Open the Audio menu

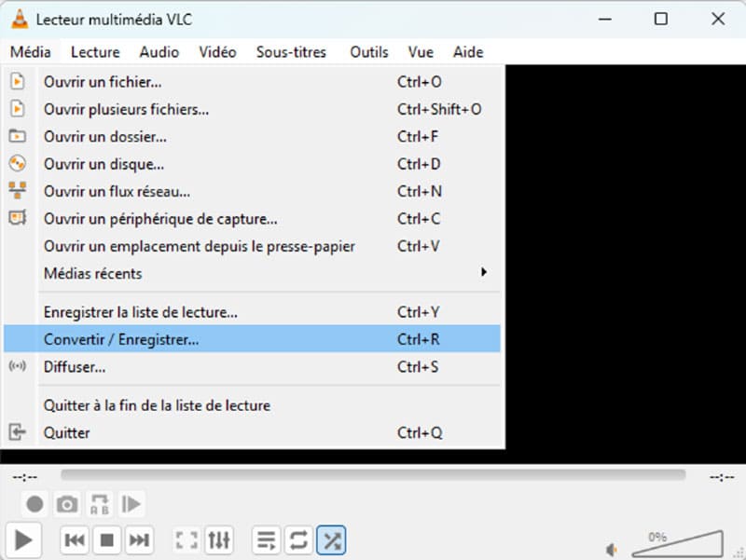[159, 51]
